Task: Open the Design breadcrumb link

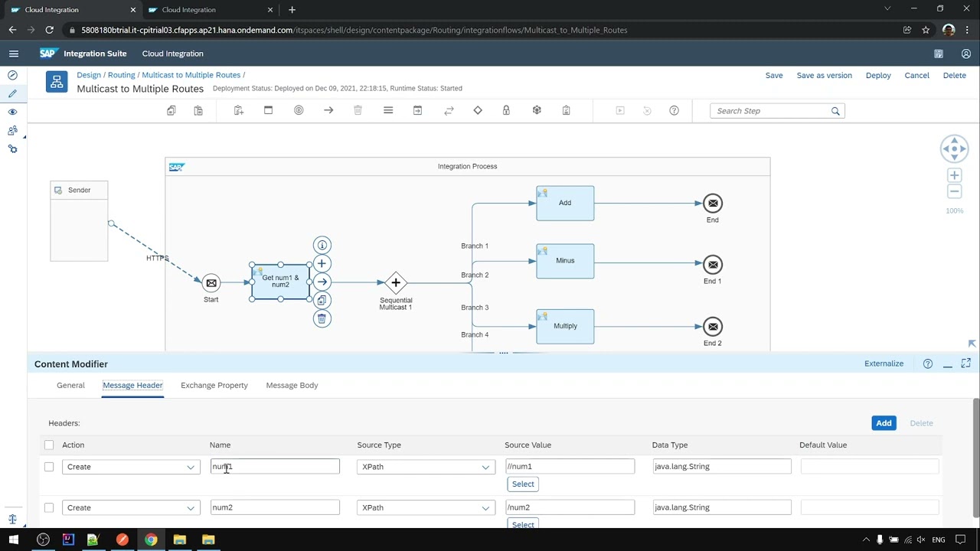Action: click(x=89, y=75)
